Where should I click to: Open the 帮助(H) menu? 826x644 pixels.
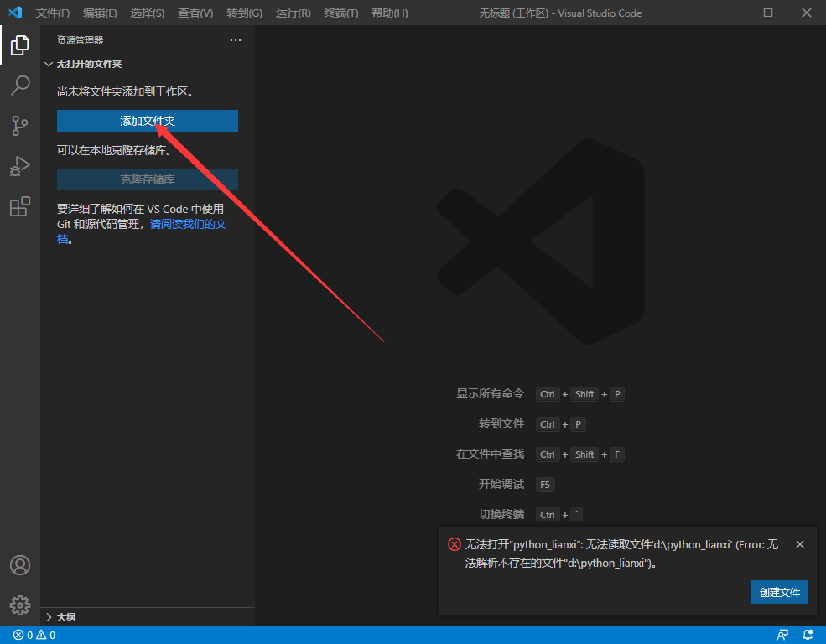click(x=390, y=13)
